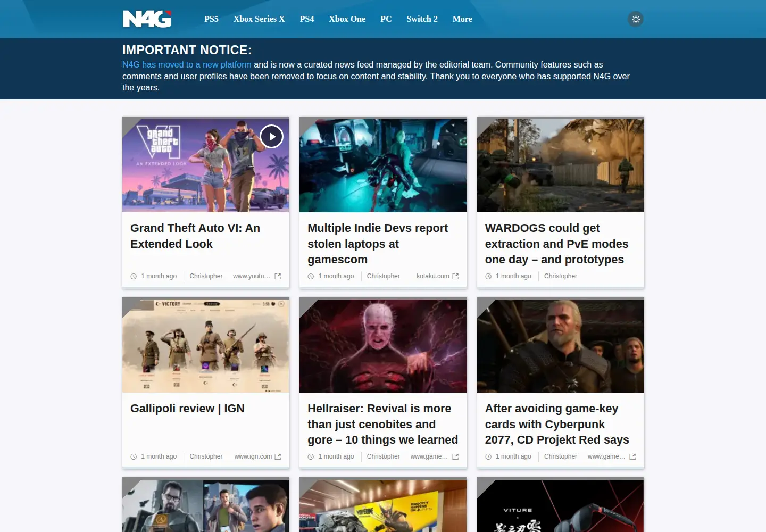Expand the More menu
Viewport: 766px width, 532px height.
point(462,19)
